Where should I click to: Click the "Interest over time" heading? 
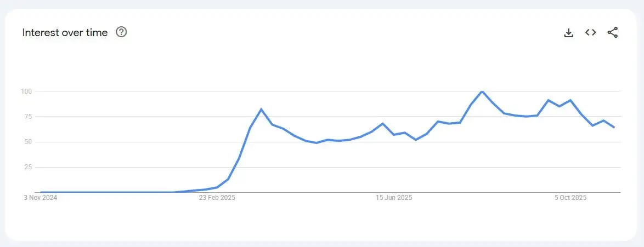(65, 33)
